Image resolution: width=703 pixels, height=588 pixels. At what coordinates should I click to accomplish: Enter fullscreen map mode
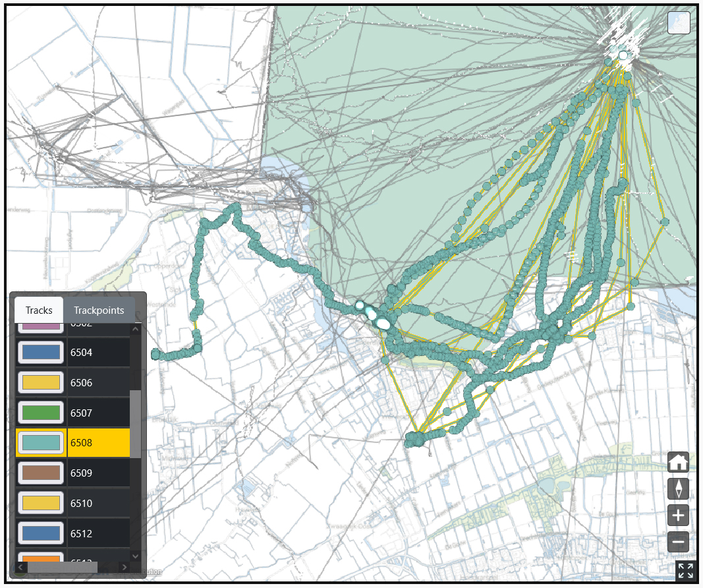(x=685, y=571)
